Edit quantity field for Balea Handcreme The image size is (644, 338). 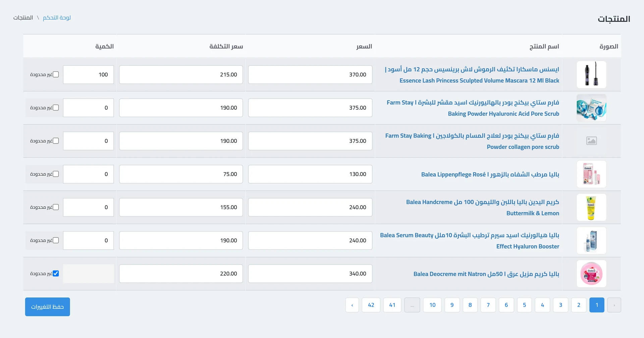(x=89, y=207)
